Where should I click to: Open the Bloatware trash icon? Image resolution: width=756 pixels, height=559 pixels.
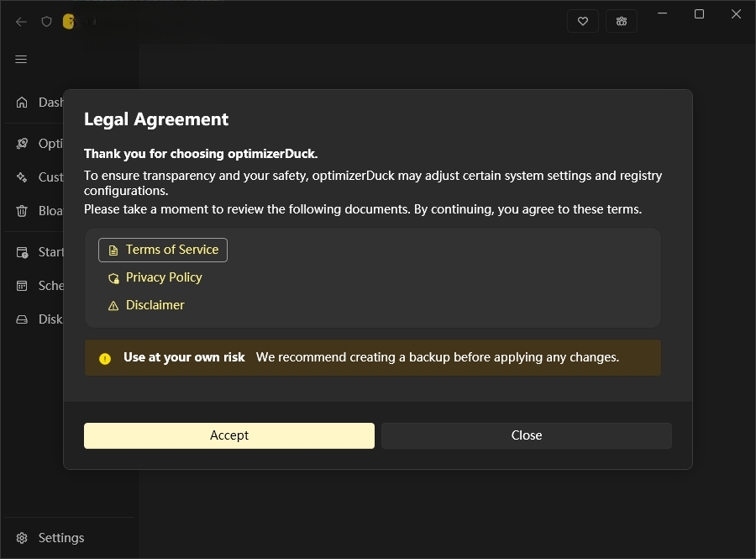coord(22,211)
